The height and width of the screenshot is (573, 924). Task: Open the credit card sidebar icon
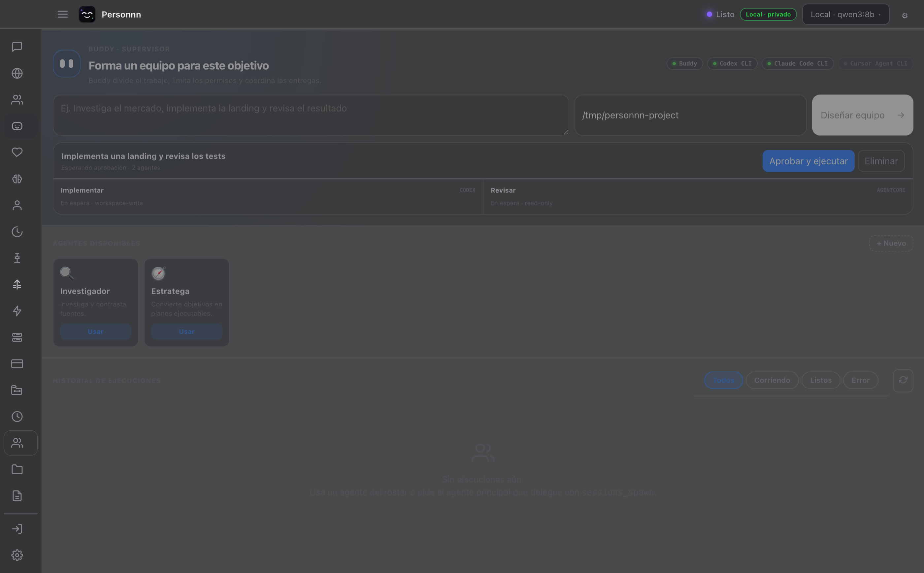17,364
